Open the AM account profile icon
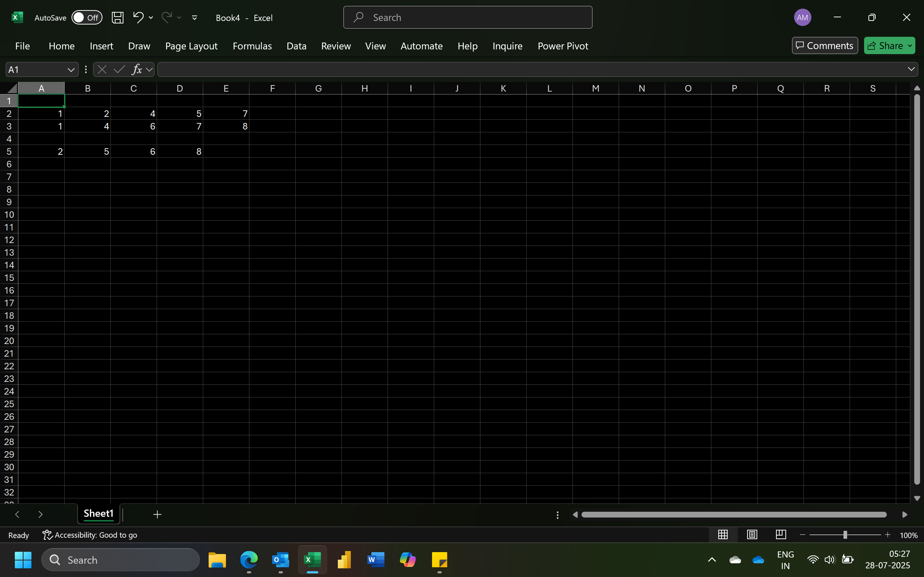 802,18
